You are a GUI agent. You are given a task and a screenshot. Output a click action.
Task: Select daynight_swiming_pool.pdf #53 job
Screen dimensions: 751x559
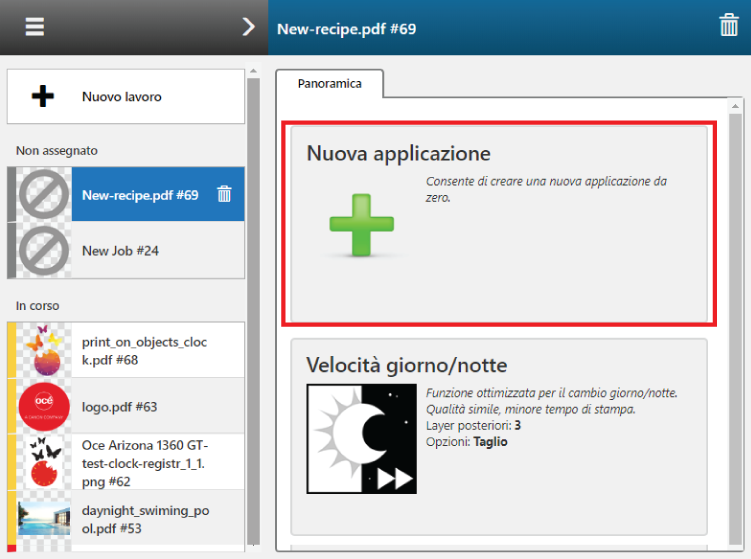click(126, 519)
